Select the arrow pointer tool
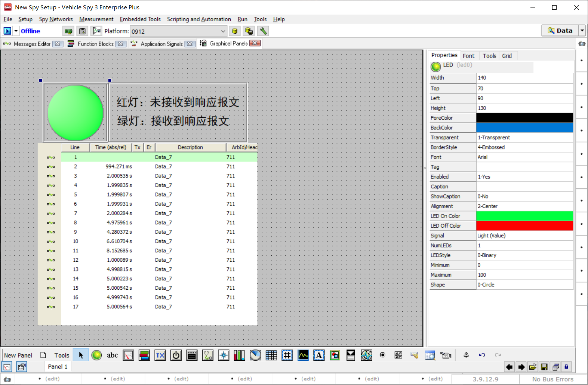 pyautogui.click(x=81, y=355)
